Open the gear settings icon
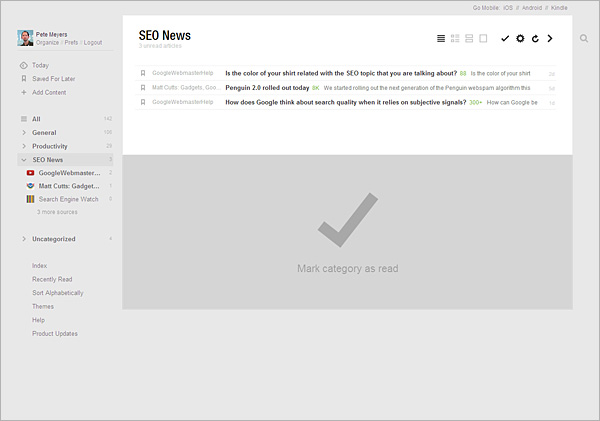 tap(520, 38)
